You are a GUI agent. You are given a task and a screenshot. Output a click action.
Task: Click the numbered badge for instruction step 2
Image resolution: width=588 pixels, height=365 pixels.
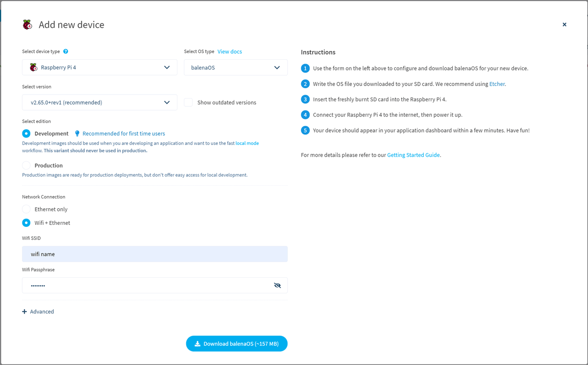click(x=305, y=84)
